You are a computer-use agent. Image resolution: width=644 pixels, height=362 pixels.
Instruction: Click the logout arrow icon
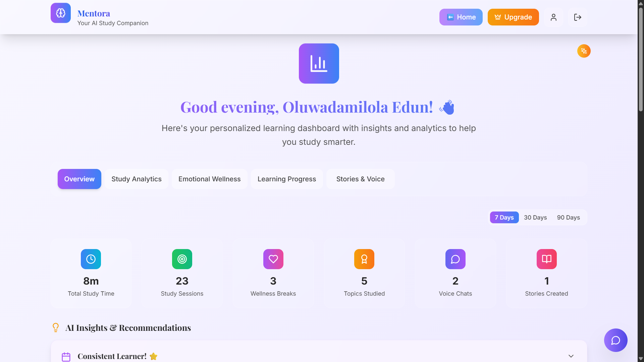577,17
